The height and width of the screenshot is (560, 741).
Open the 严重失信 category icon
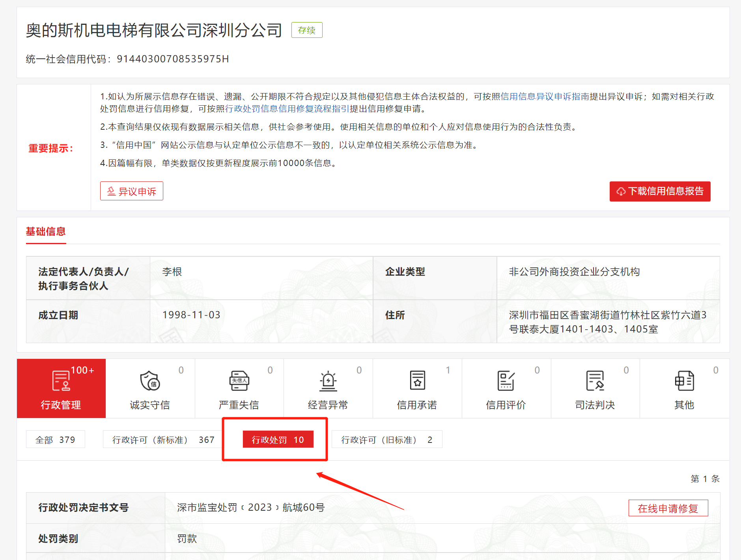[239, 381]
